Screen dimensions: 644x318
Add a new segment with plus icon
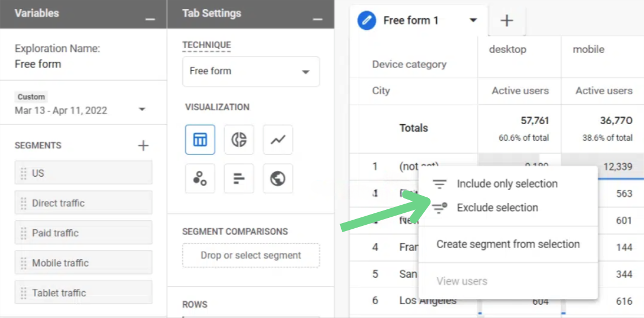pyautogui.click(x=143, y=146)
